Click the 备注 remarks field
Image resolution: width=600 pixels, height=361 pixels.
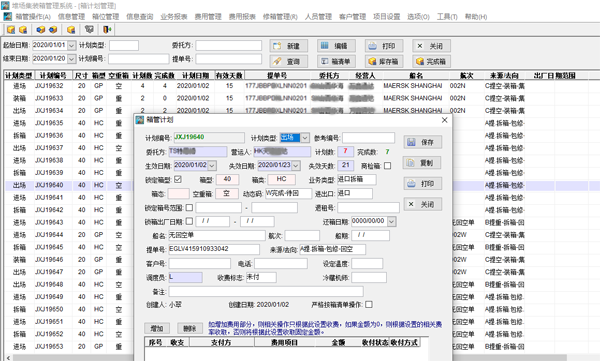266,292
